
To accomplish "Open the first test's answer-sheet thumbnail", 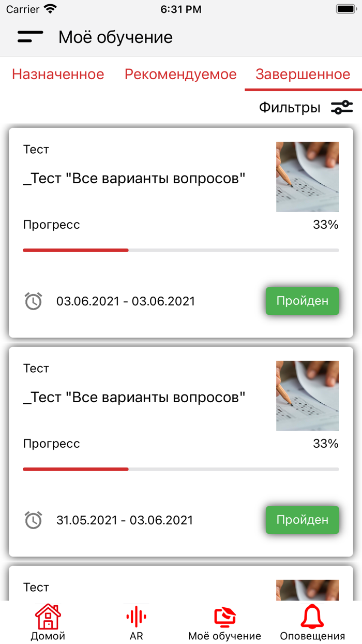I will click(x=307, y=177).
